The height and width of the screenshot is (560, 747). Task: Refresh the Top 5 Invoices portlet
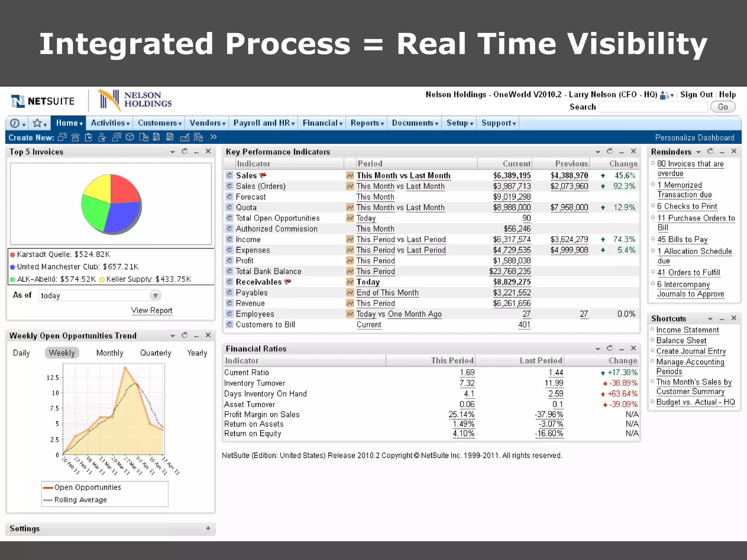185,151
